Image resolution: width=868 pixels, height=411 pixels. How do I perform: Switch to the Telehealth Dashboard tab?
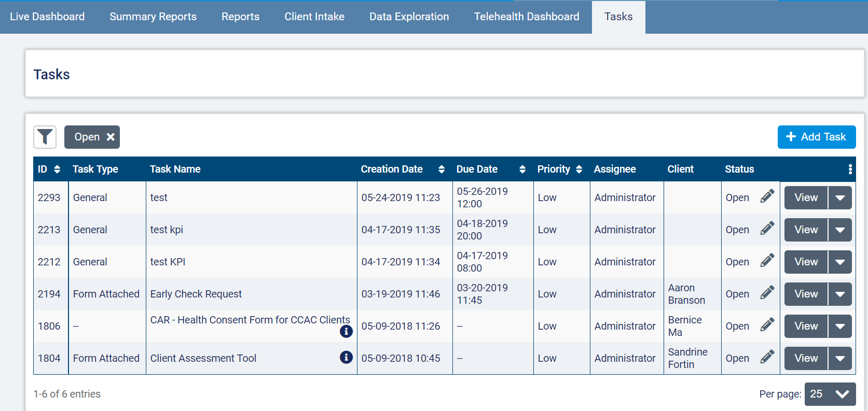pyautogui.click(x=527, y=17)
